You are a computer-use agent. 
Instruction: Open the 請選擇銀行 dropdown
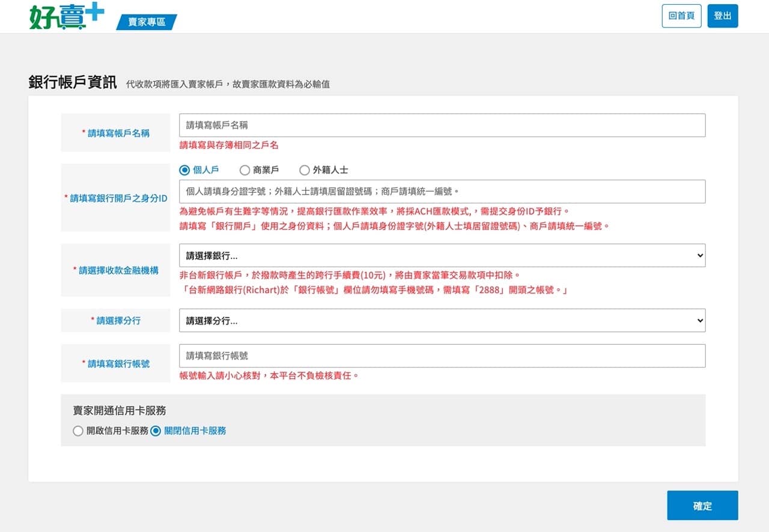442,255
